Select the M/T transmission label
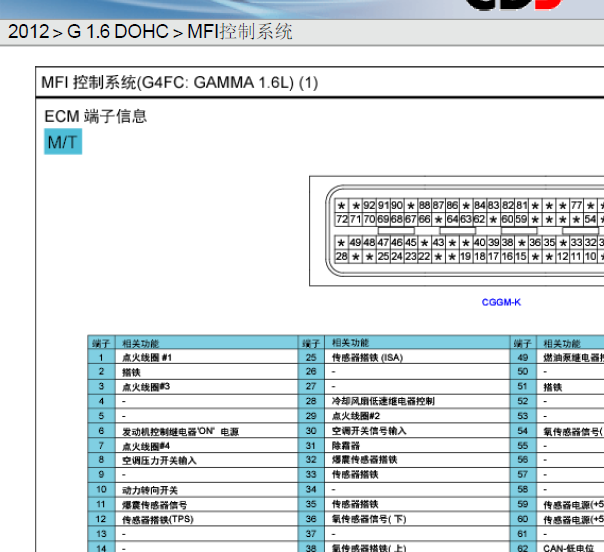Screen dimensions: 604x552 [63, 142]
